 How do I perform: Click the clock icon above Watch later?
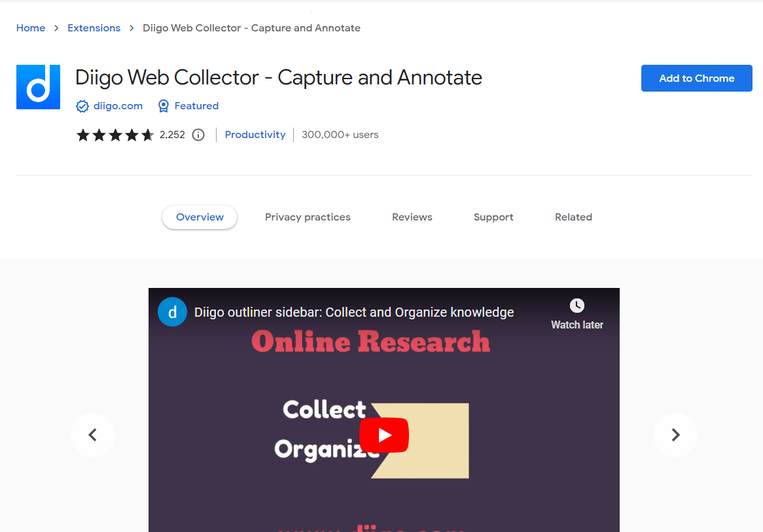pos(577,304)
